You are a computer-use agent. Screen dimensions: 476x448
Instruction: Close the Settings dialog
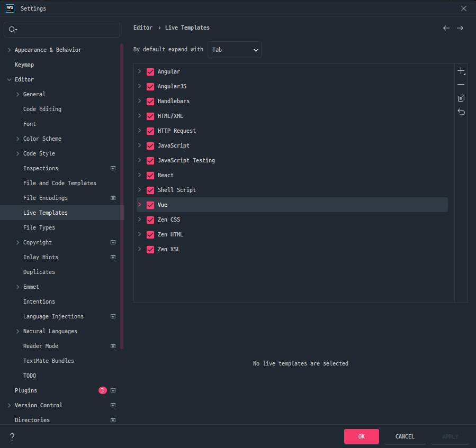pos(463,8)
